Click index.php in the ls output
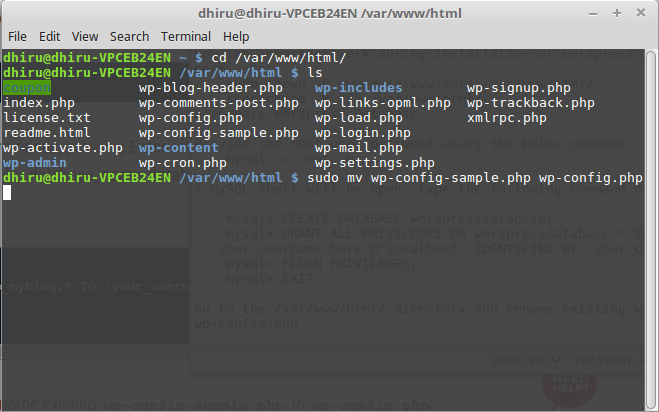Image resolution: width=659 pixels, height=412 pixels. click(39, 103)
